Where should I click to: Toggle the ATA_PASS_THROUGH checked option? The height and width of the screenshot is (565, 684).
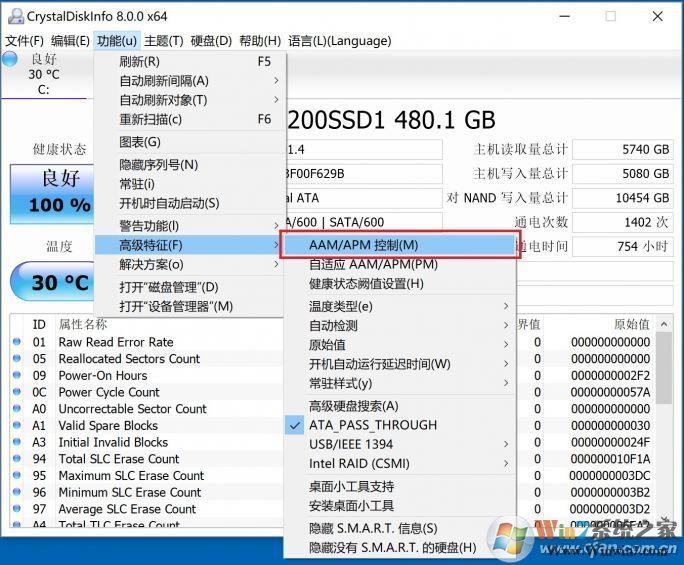tap(400, 425)
